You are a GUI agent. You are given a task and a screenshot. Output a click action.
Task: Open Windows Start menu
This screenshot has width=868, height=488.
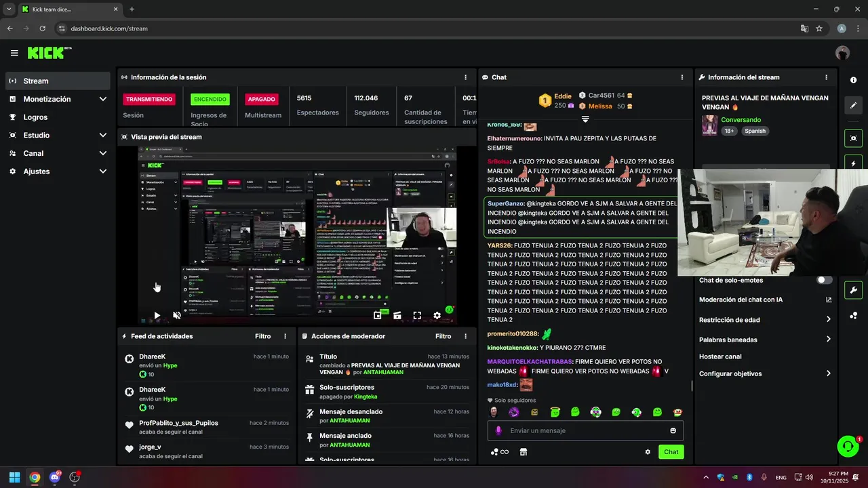click(14, 477)
